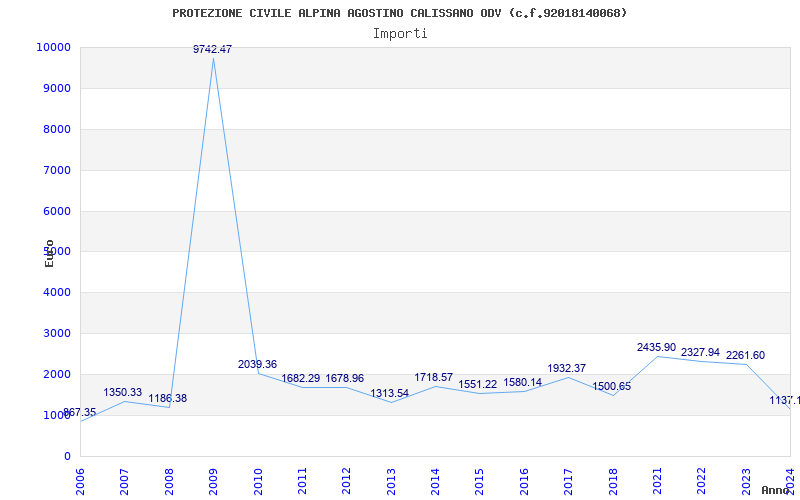800x500 pixels.
Task: Click the Euro y-axis title
Action: [49, 253]
